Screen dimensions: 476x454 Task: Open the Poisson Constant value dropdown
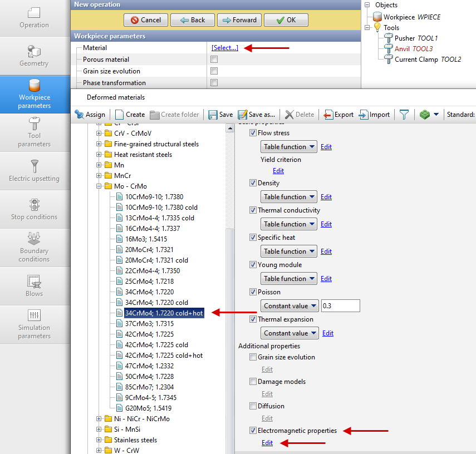[289, 306]
